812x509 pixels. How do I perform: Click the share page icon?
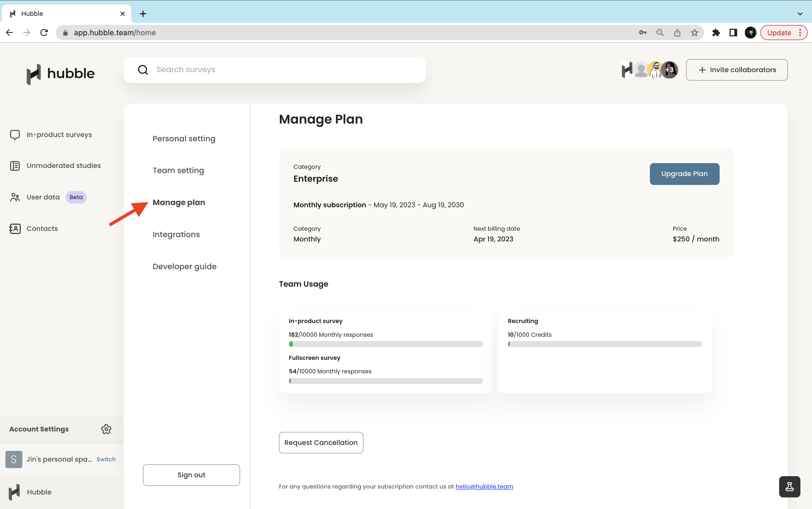[x=677, y=33]
